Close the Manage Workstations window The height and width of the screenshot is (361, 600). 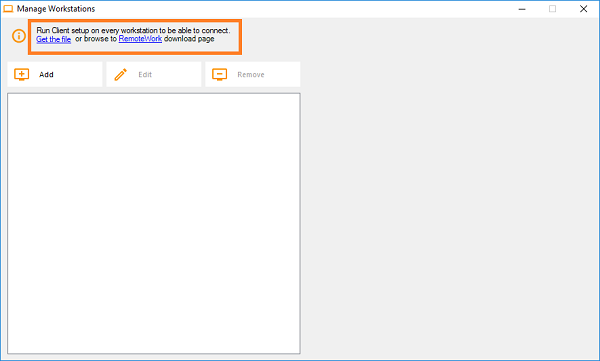pyautogui.click(x=583, y=9)
